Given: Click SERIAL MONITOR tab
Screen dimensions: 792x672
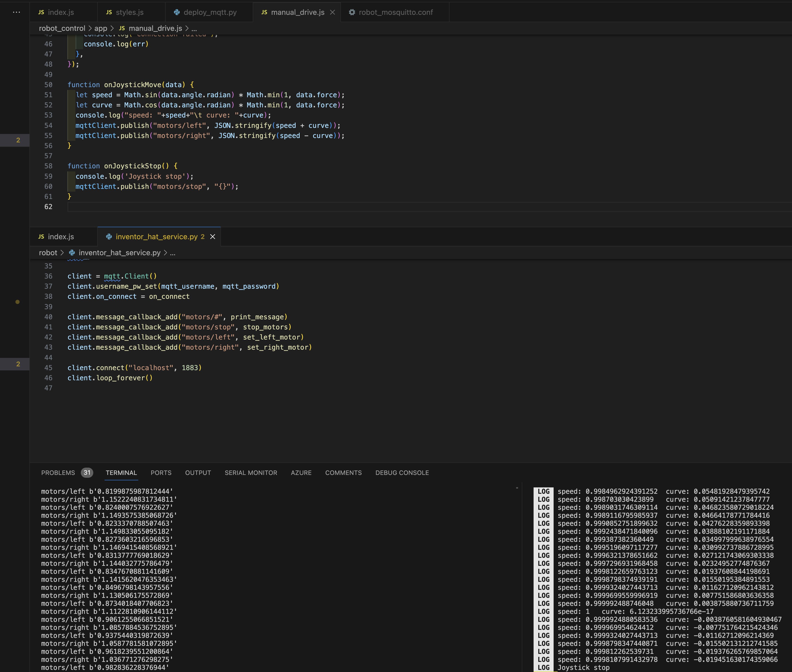Looking at the screenshot, I should coord(251,473).
